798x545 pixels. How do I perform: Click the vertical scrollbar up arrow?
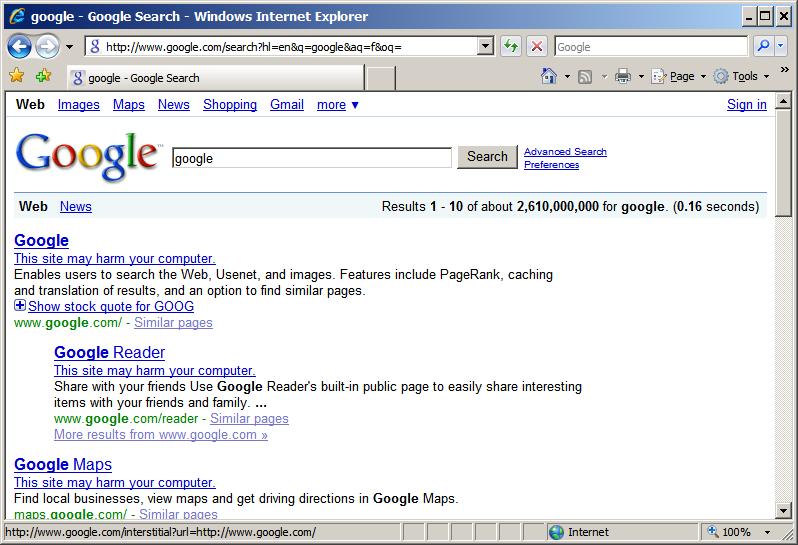pyautogui.click(x=783, y=101)
